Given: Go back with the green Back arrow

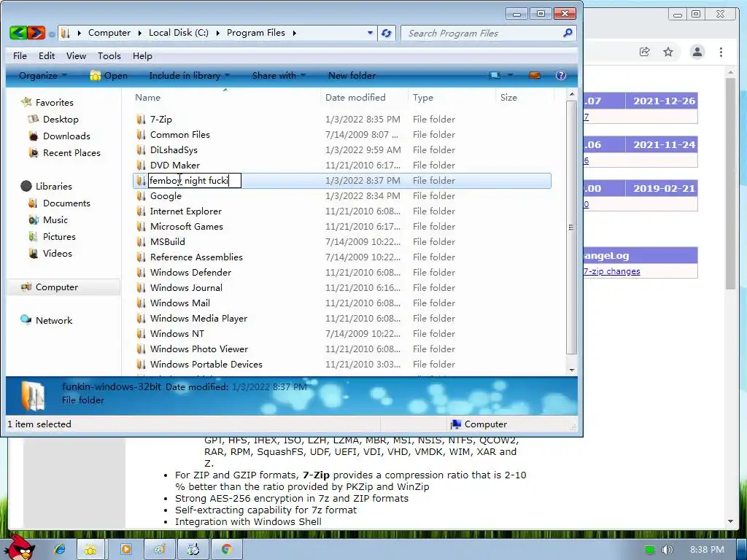Looking at the screenshot, I should [x=18, y=32].
